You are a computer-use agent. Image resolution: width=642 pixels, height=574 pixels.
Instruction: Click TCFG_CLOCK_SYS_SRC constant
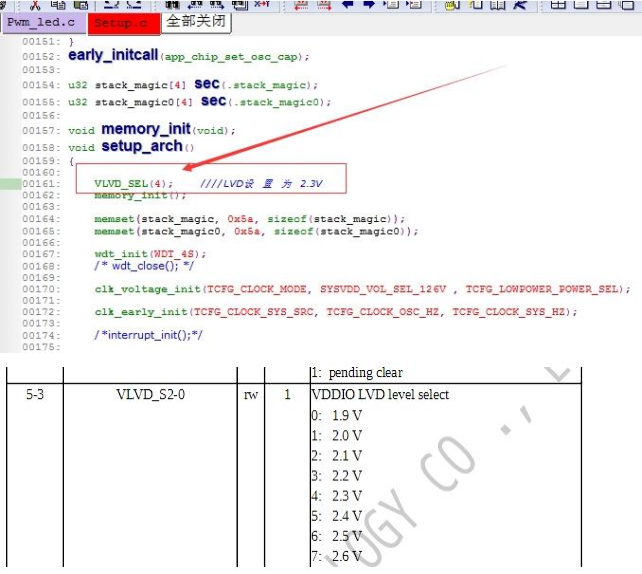[x=253, y=312]
